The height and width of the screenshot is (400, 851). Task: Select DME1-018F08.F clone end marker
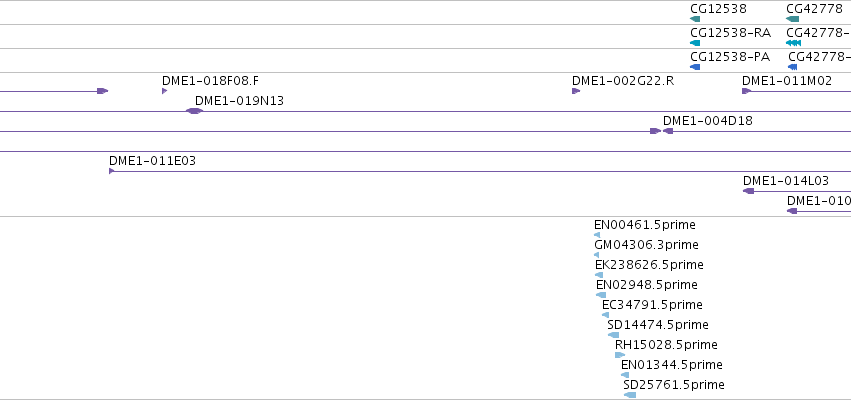click(x=164, y=91)
